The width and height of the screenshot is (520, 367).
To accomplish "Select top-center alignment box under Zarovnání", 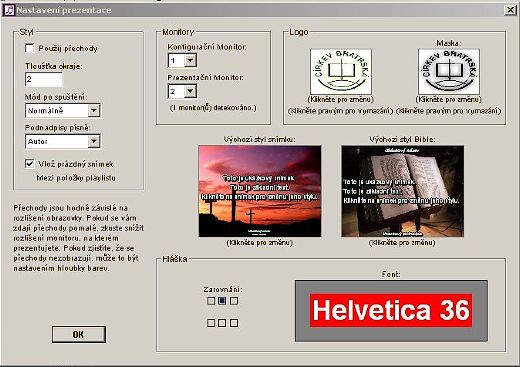I will click(x=222, y=301).
